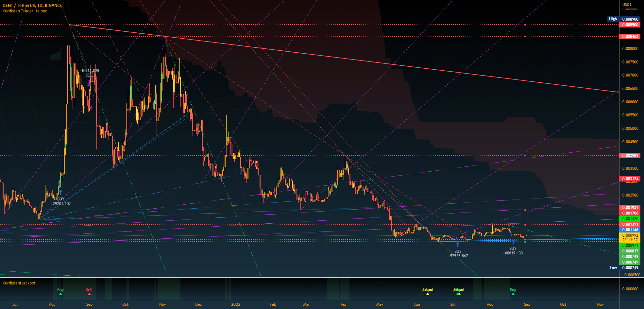
Task: Click the Buy triangle near September in the Jackpot panel
Action: [x=513, y=294]
